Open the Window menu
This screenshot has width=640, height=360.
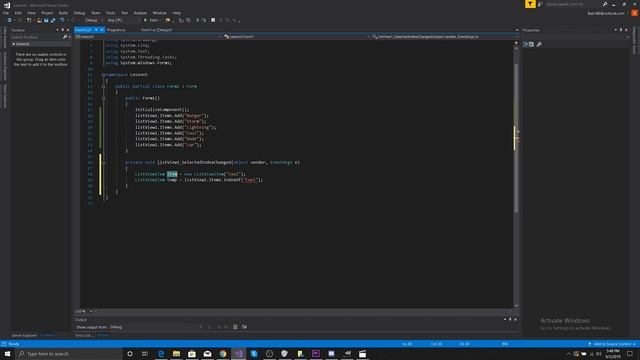[x=160, y=13]
